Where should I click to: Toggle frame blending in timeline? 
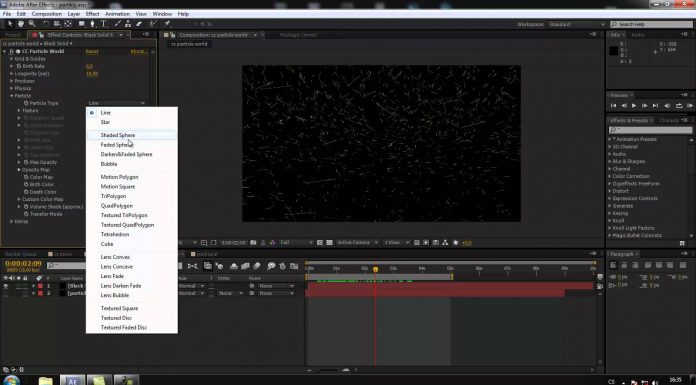(x=245, y=266)
